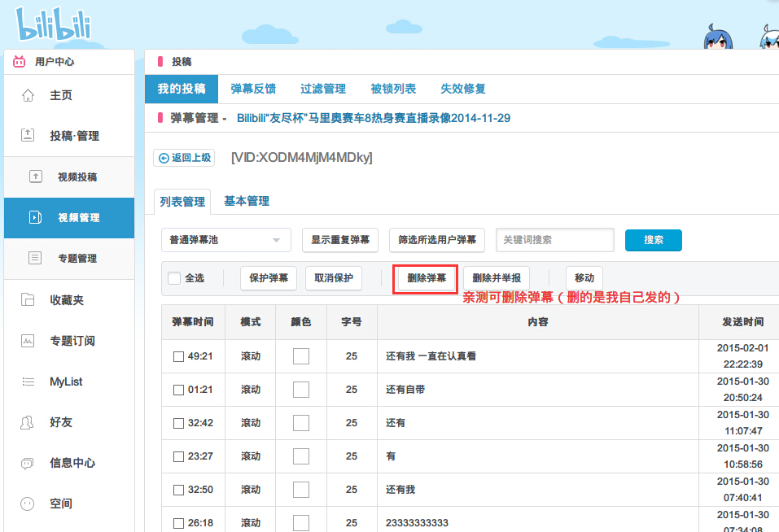Open the 过滤管理 tab

tap(323, 89)
